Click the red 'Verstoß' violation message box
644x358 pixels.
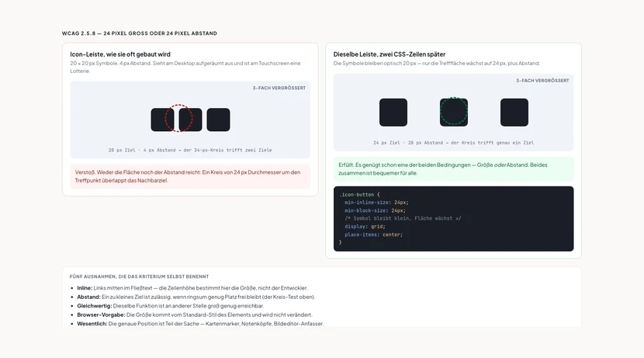click(190, 176)
